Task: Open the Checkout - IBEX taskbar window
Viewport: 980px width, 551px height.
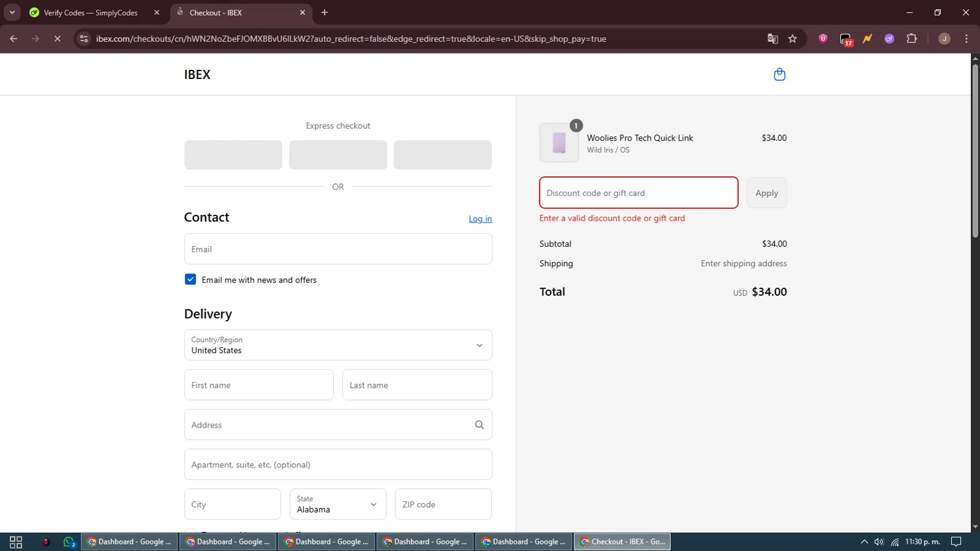Action: pos(622,542)
